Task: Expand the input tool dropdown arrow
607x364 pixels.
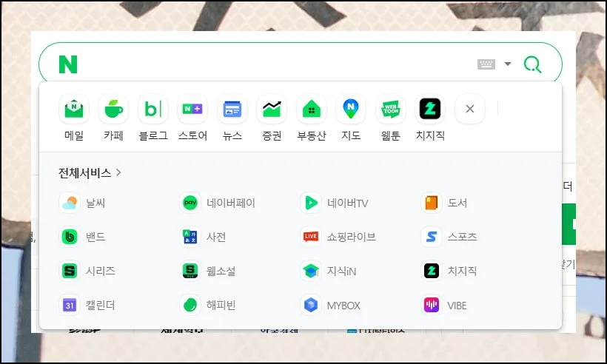Action: pos(508,64)
